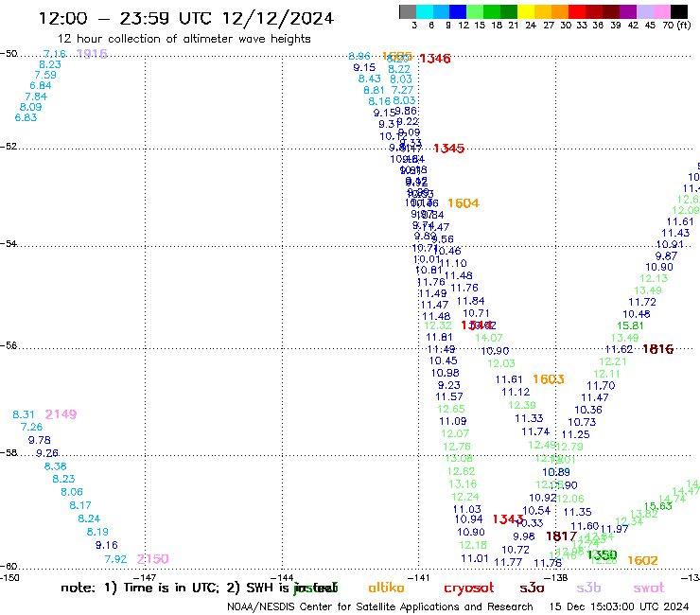Click the red track label '1345'
This screenshot has height=615, width=700.
coord(448,149)
